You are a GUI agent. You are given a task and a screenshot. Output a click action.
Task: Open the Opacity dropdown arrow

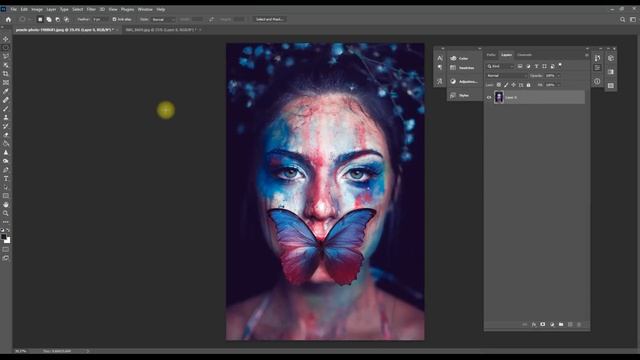(x=558, y=76)
